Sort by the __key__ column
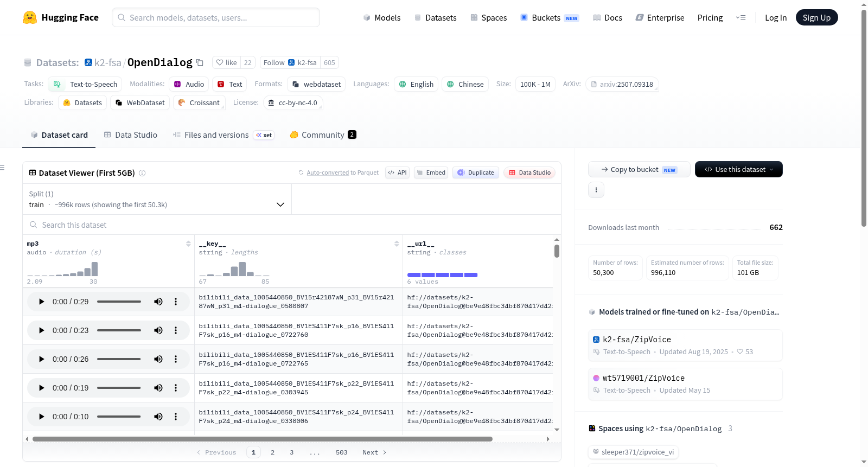The height and width of the screenshot is (467, 868). (x=397, y=244)
